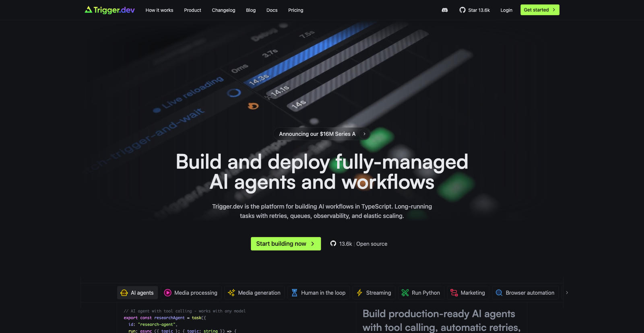This screenshot has height=333, width=644.
Task: Click the Login link
Action: pos(506,10)
